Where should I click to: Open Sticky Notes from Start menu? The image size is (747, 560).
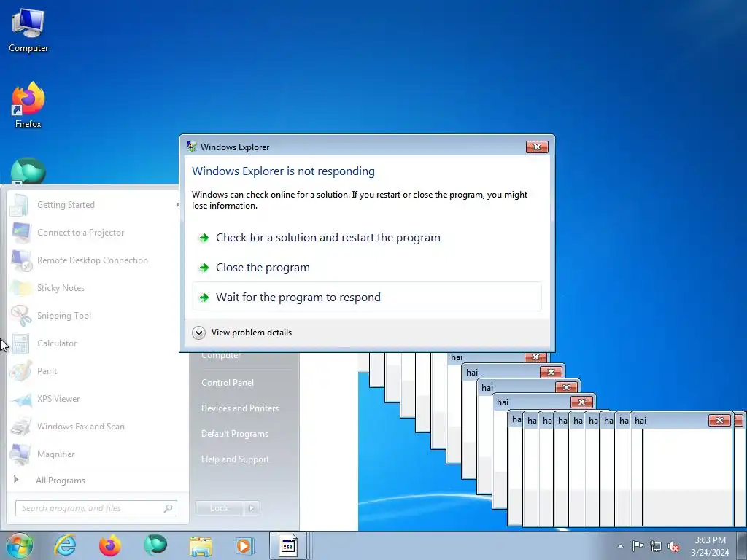click(61, 287)
